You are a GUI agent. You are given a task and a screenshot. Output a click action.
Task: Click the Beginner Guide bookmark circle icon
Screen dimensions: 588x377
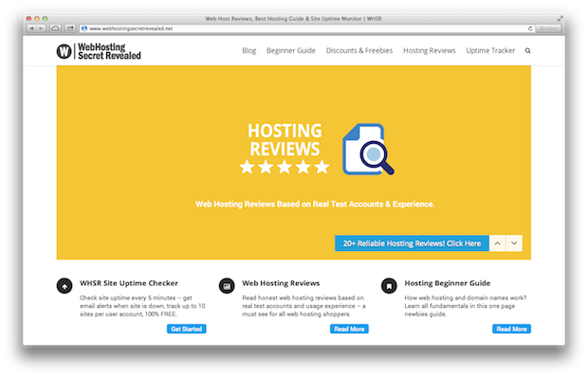(389, 286)
